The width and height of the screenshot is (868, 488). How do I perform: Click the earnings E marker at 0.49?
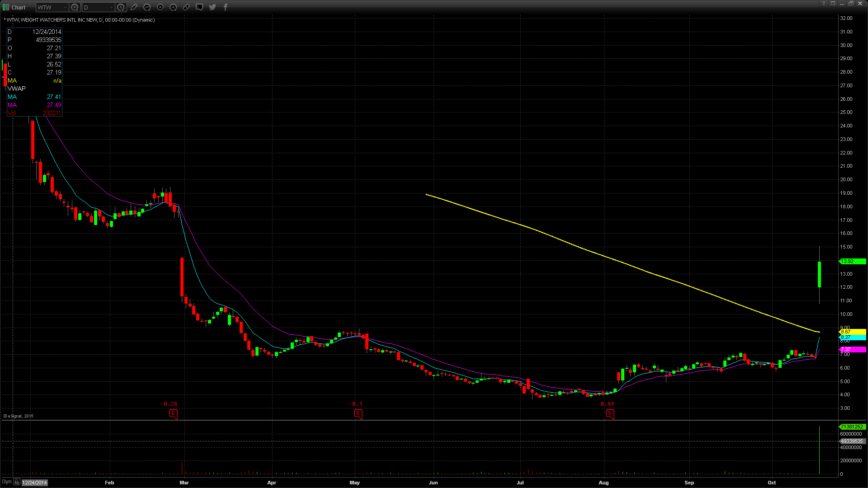point(610,413)
